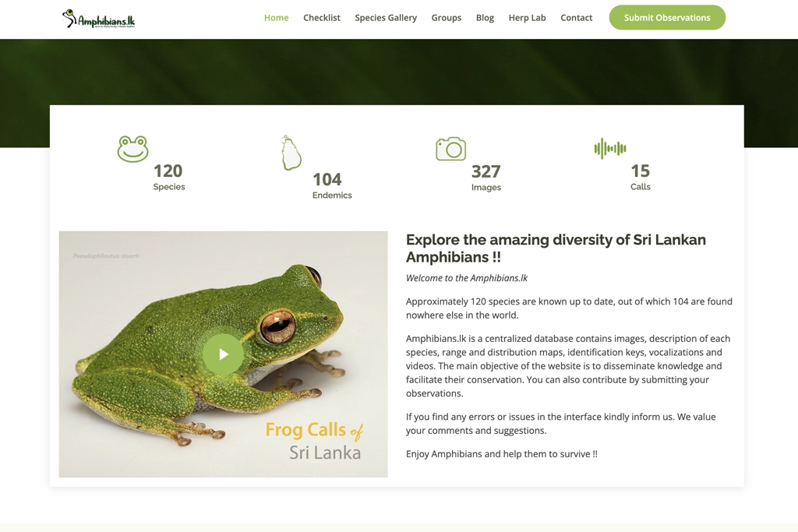Play the Frog Calls video
Image resolution: width=798 pixels, height=532 pixels.
223,354
